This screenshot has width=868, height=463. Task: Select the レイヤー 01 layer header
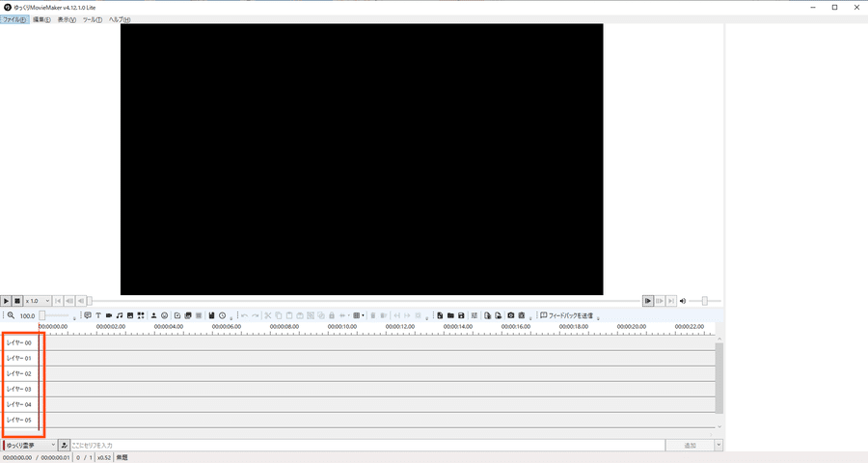coord(21,358)
